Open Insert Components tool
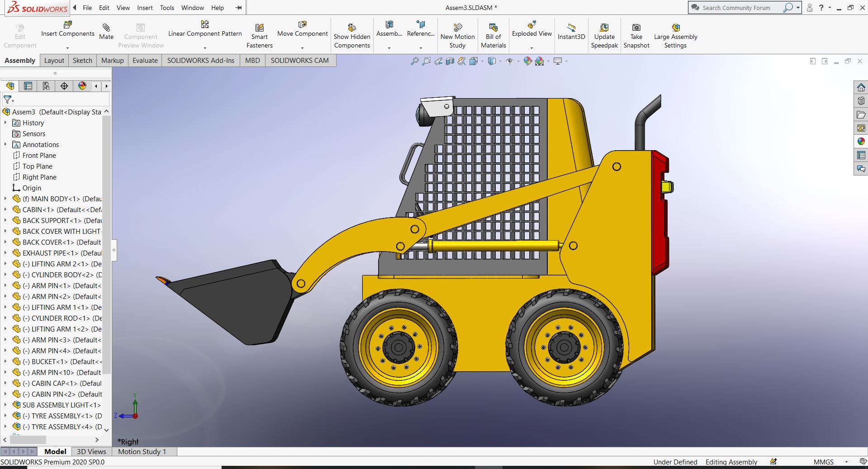This screenshot has height=469, width=868. coord(68,29)
